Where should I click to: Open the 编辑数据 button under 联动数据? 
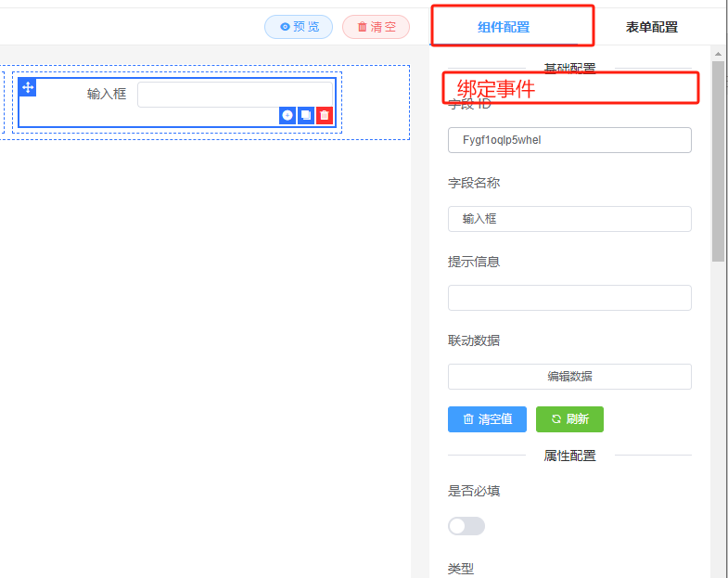click(569, 377)
